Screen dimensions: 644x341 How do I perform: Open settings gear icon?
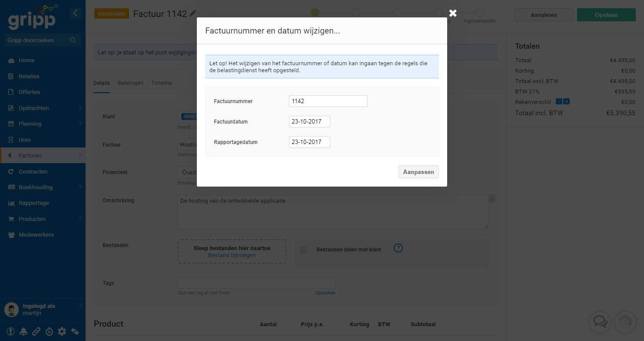coord(62,331)
